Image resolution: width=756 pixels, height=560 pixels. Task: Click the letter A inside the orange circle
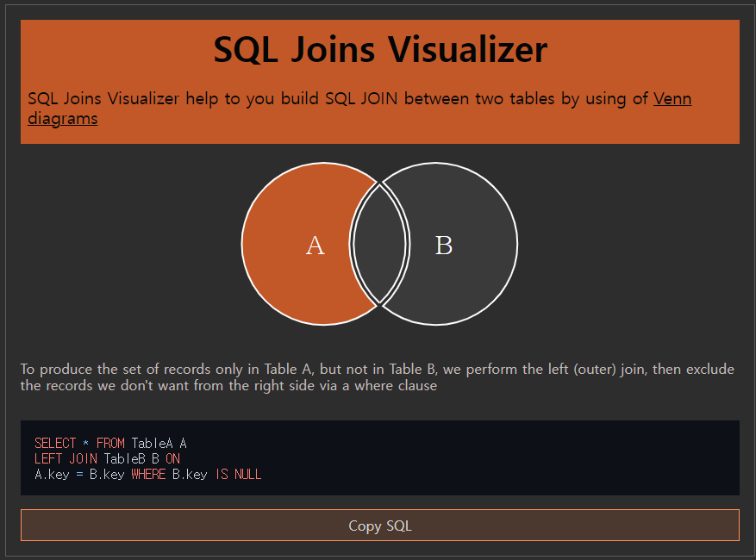[314, 246]
